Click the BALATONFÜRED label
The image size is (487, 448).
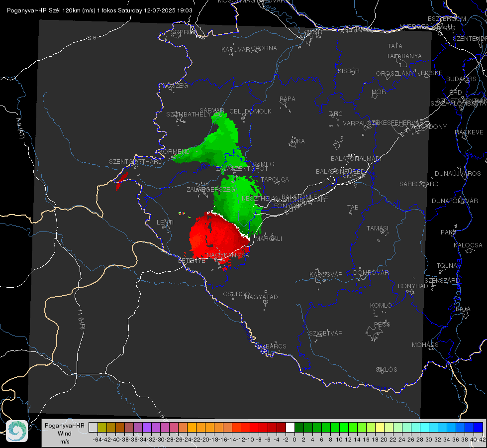[x=341, y=172]
